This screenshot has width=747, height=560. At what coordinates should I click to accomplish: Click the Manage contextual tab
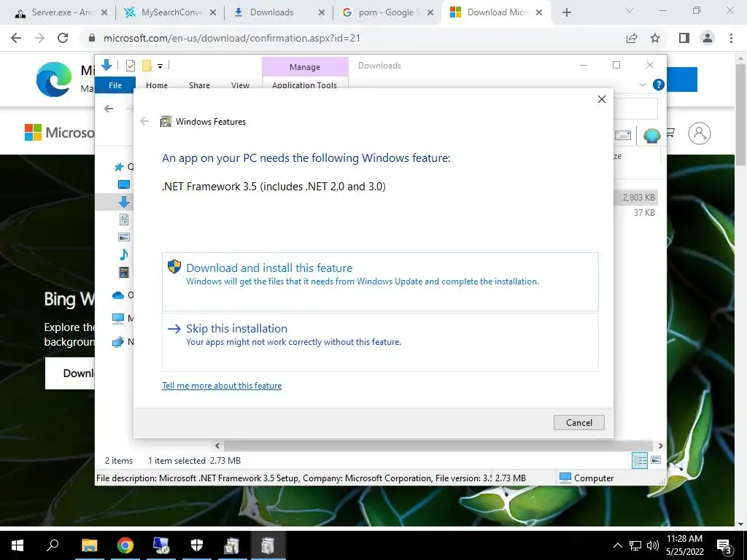click(305, 67)
